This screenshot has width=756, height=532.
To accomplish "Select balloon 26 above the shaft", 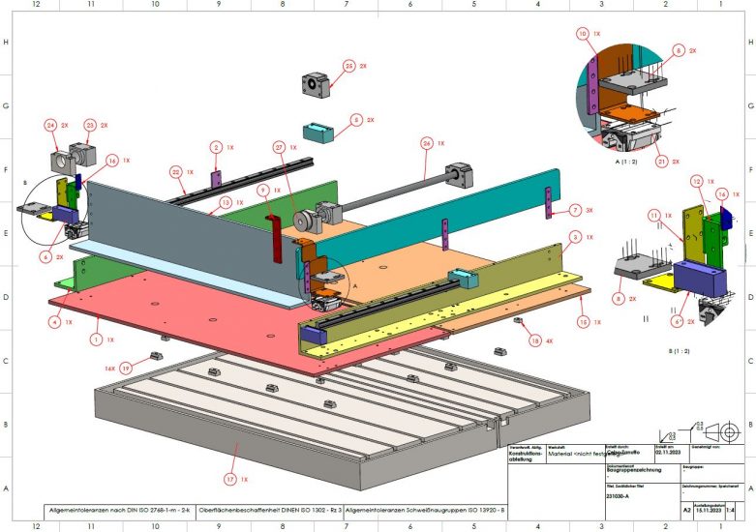I will (x=425, y=142).
